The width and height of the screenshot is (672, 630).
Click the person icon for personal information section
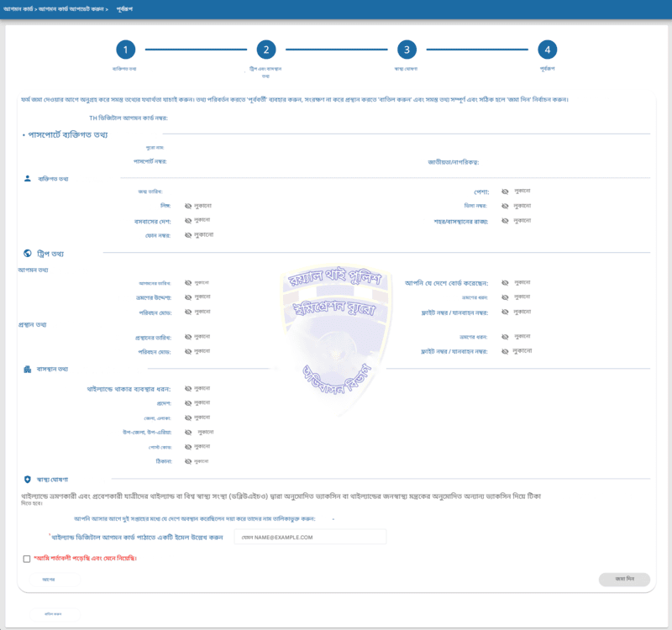[28, 179]
